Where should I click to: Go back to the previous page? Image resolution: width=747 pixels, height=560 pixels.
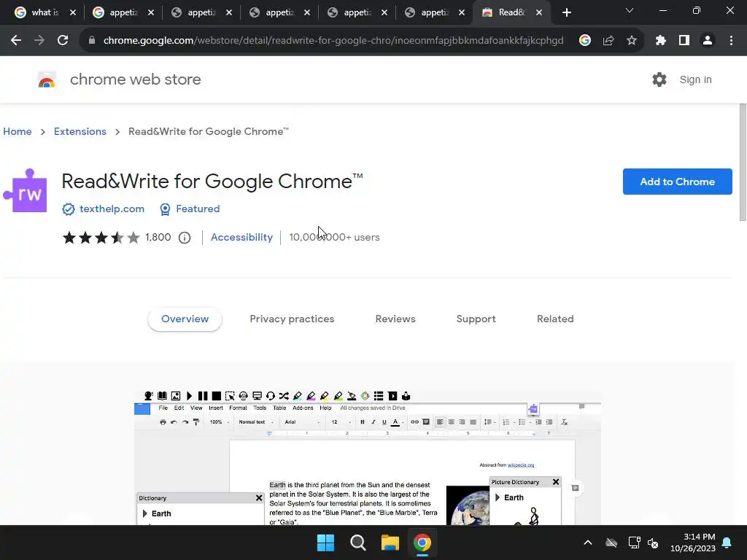[16, 41]
